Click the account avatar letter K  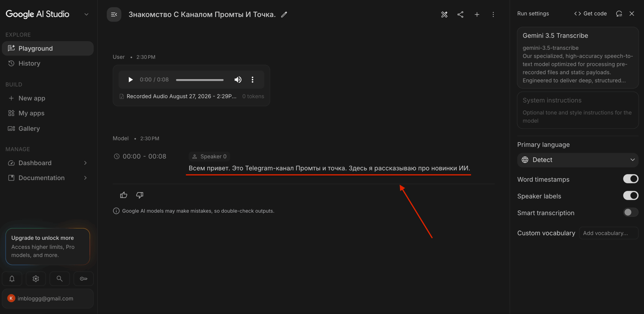[x=11, y=298]
